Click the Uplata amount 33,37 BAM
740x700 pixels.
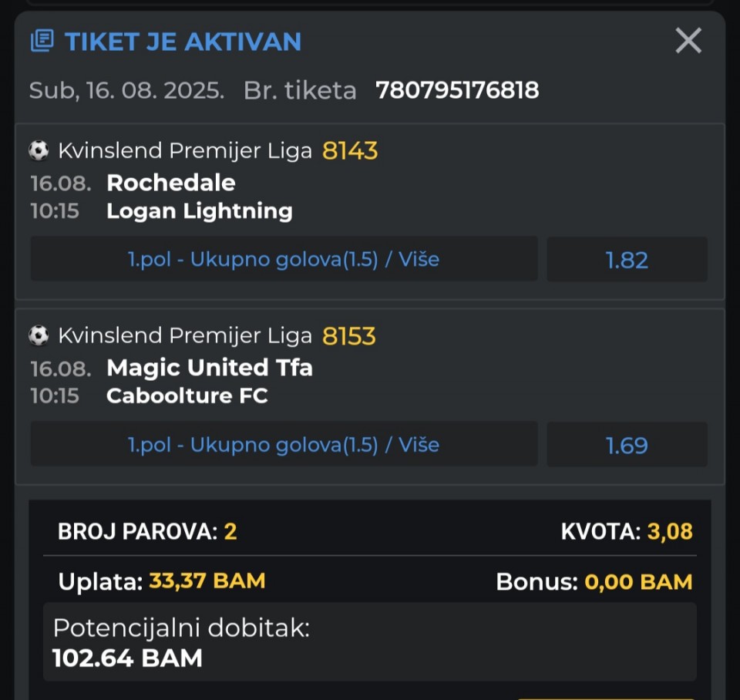(x=207, y=581)
